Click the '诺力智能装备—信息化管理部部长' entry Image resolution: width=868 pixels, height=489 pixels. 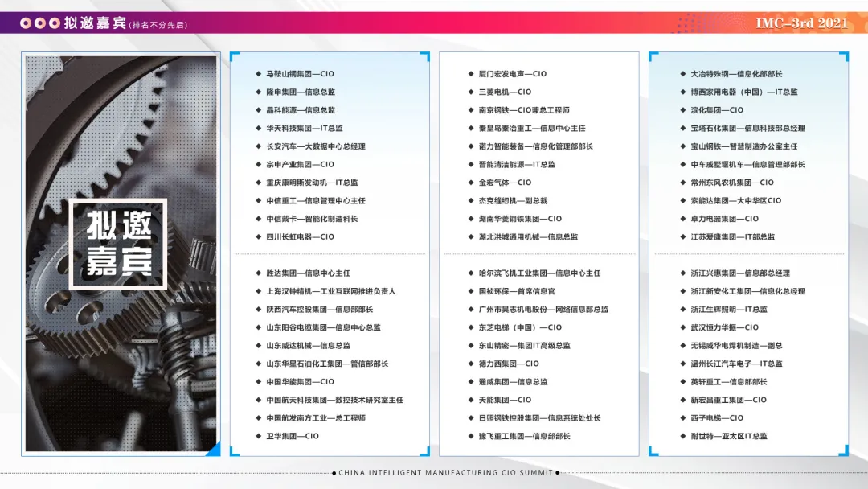coord(536,146)
